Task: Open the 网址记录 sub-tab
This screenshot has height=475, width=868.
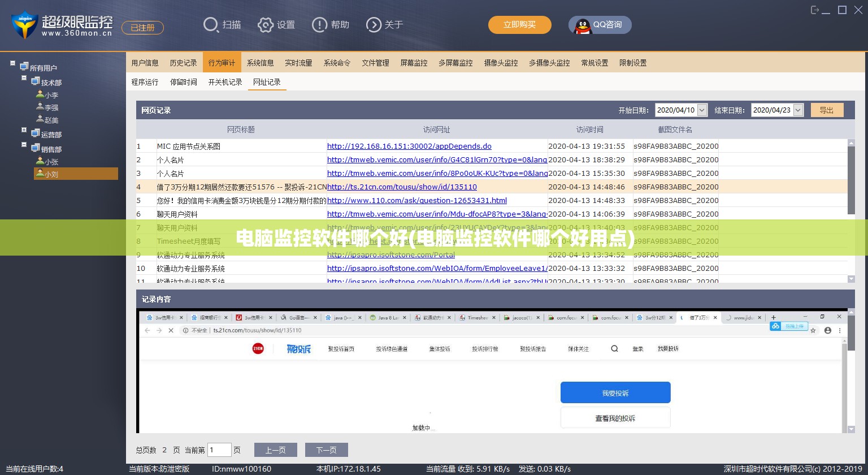Action: [267, 82]
